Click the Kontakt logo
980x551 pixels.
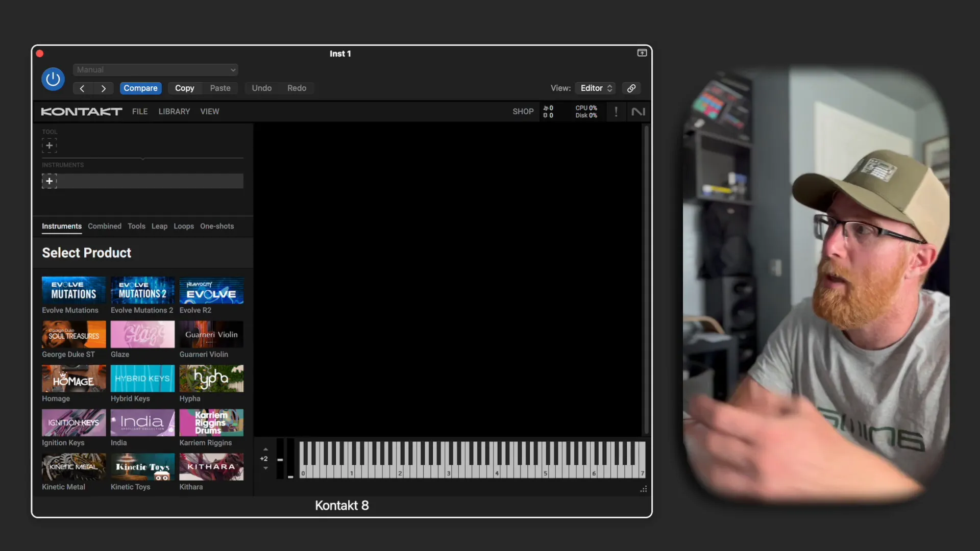coord(82,112)
